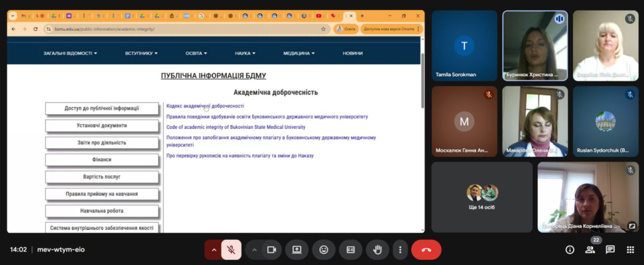Toggle the camera on or off

[272, 249]
